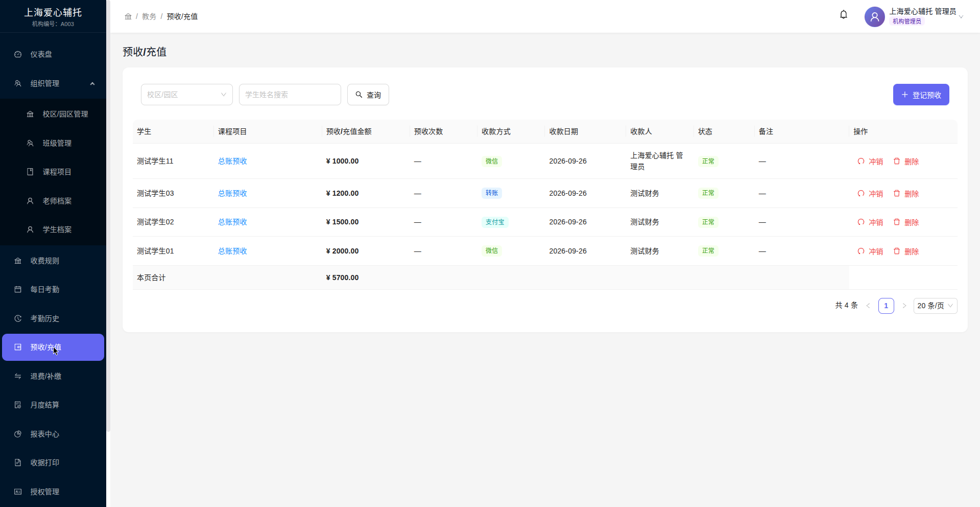Go to 班级管理 page

[x=53, y=143]
